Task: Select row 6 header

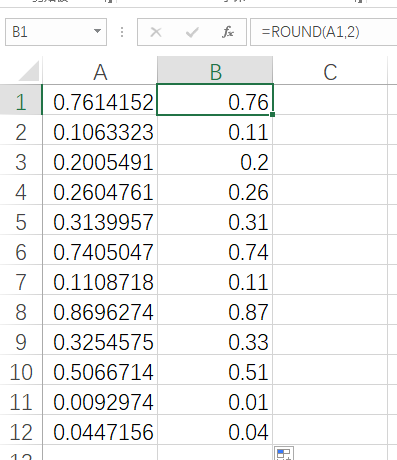Action: (21, 250)
